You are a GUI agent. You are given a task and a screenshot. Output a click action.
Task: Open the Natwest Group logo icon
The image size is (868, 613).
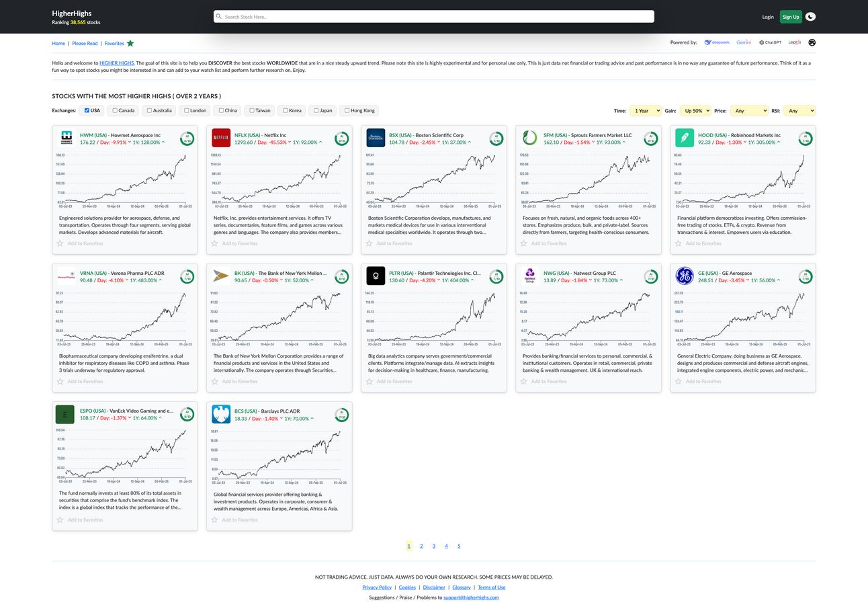pyautogui.click(x=530, y=276)
